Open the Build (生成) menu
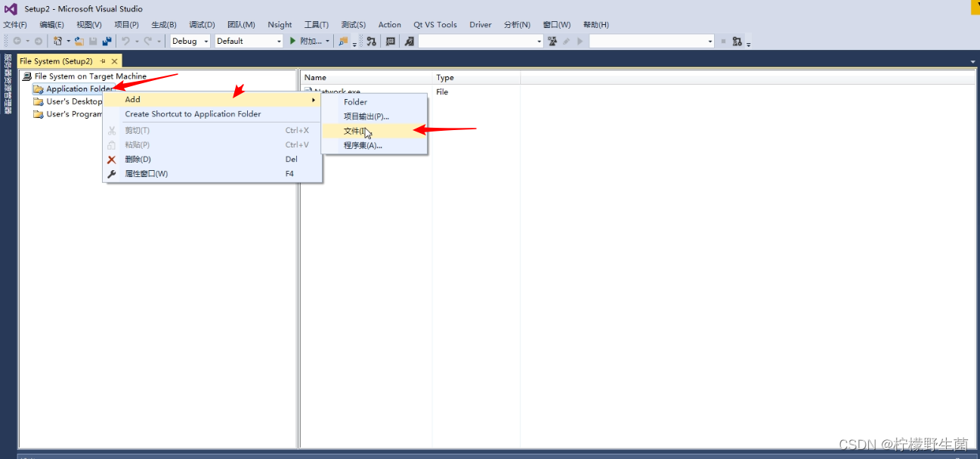The image size is (980, 459). (164, 24)
